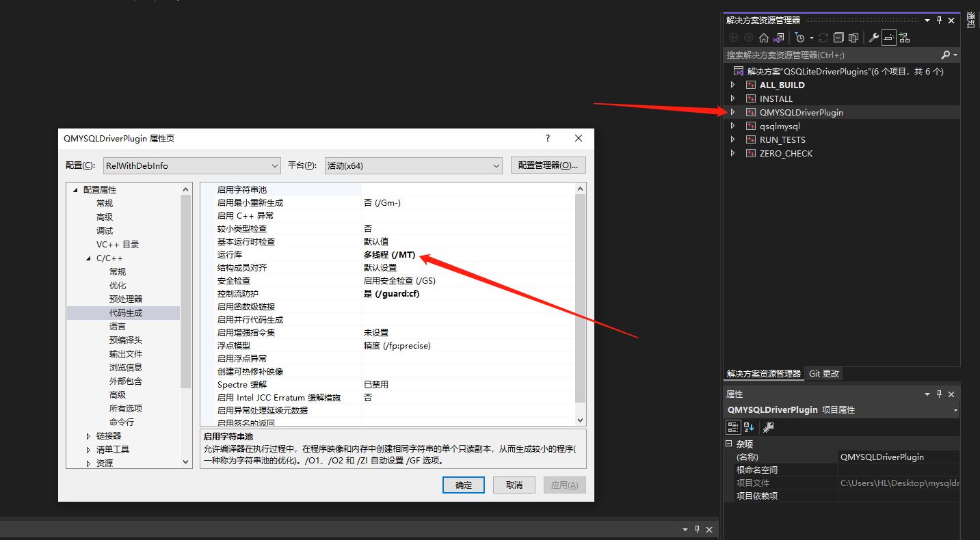This screenshot has width=980, height=540.
Task: Pin the Solution Explorer panel
Action: point(939,20)
